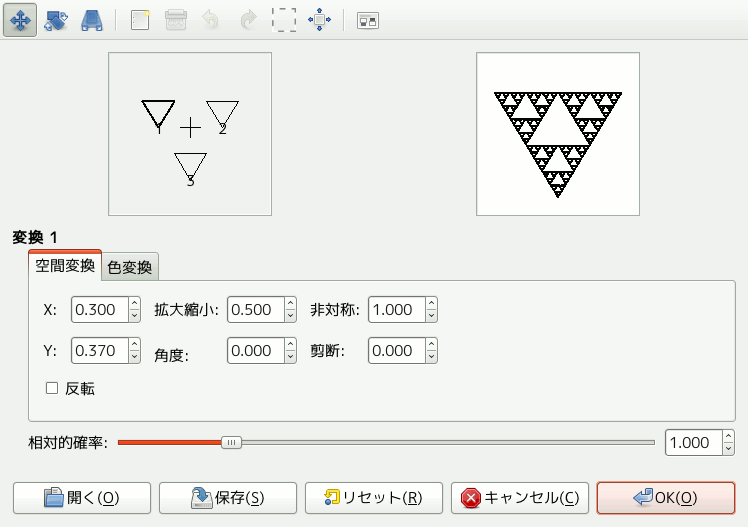The image size is (748, 527).
Task: Click the 角度 input field
Action: coord(255,352)
